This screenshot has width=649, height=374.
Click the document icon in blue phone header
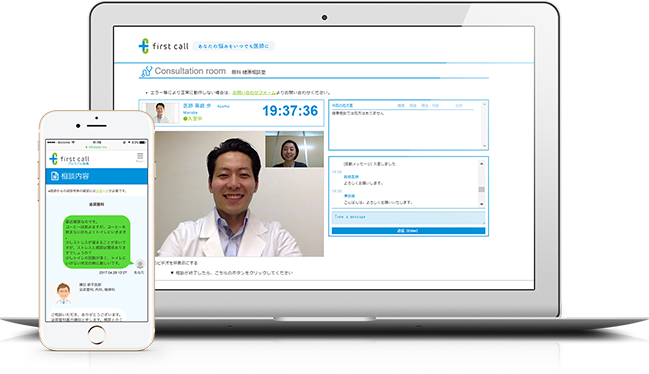click(55, 176)
